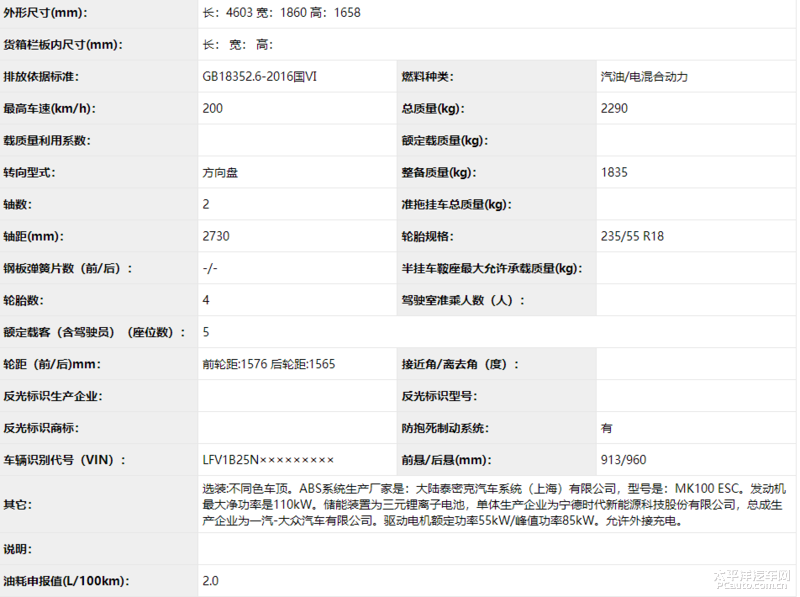Select the top speed value 200
Image resolution: width=800 pixels, height=597 pixels.
coord(212,108)
